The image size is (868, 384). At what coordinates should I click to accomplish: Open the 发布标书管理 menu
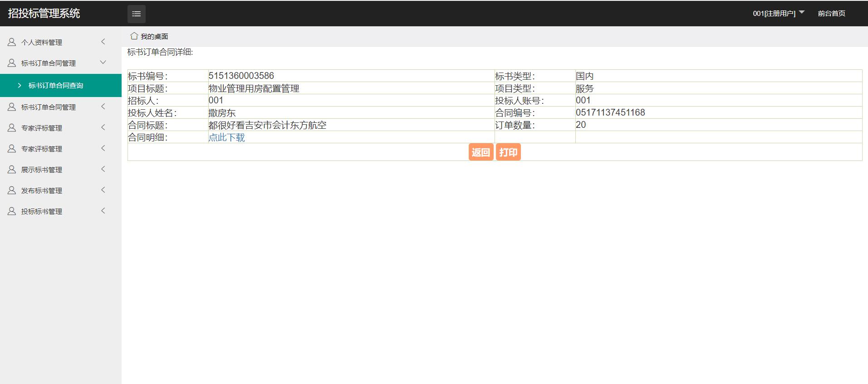[61, 190]
